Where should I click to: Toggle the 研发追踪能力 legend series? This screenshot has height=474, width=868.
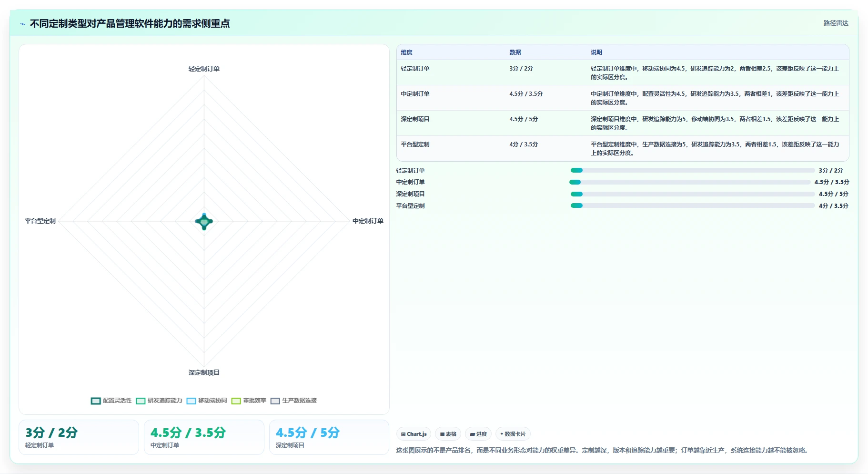pyautogui.click(x=159, y=401)
